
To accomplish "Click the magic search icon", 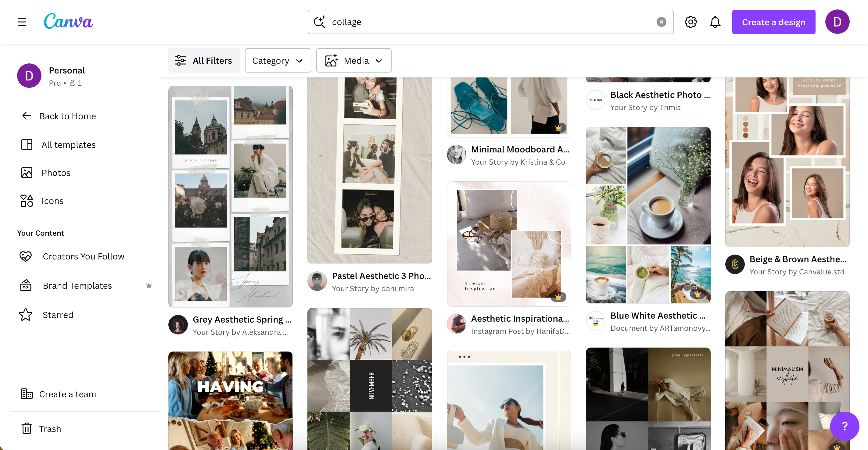I will (x=319, y=22).
